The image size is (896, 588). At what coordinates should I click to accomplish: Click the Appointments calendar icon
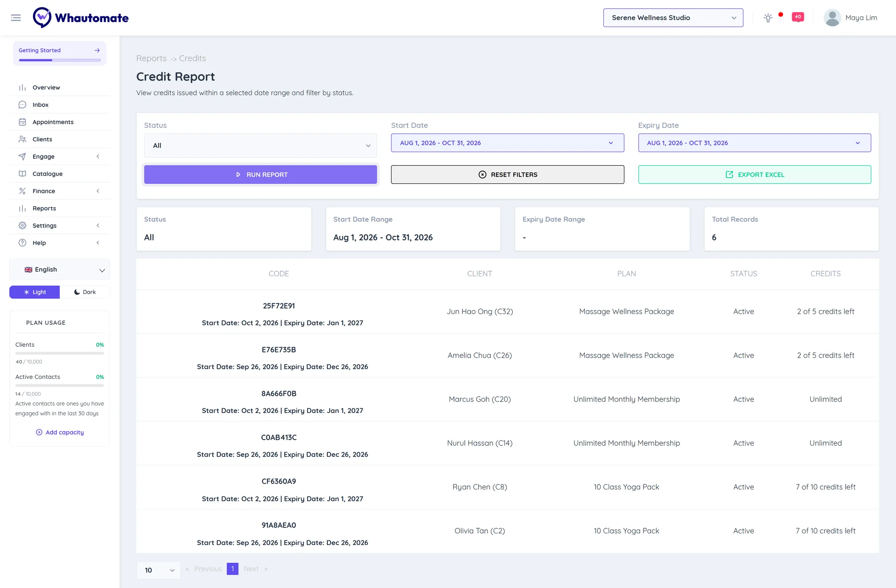22,122
